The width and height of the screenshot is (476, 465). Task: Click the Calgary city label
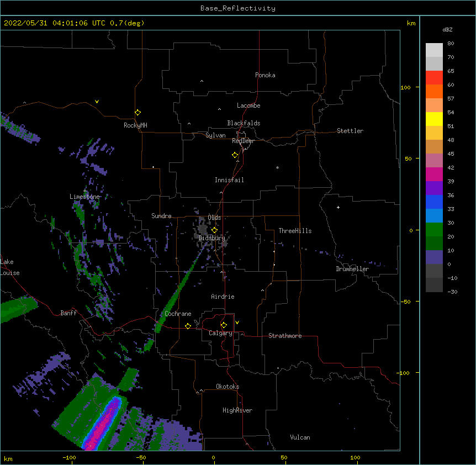coord(220,333)
